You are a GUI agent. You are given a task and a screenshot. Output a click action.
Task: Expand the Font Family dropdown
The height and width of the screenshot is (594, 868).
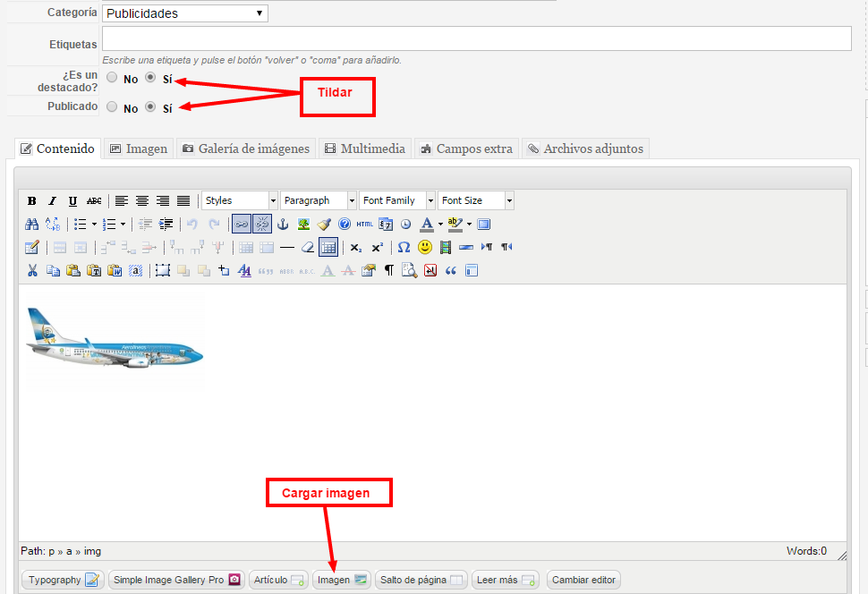pyautogui.click(x=397, y=201)
